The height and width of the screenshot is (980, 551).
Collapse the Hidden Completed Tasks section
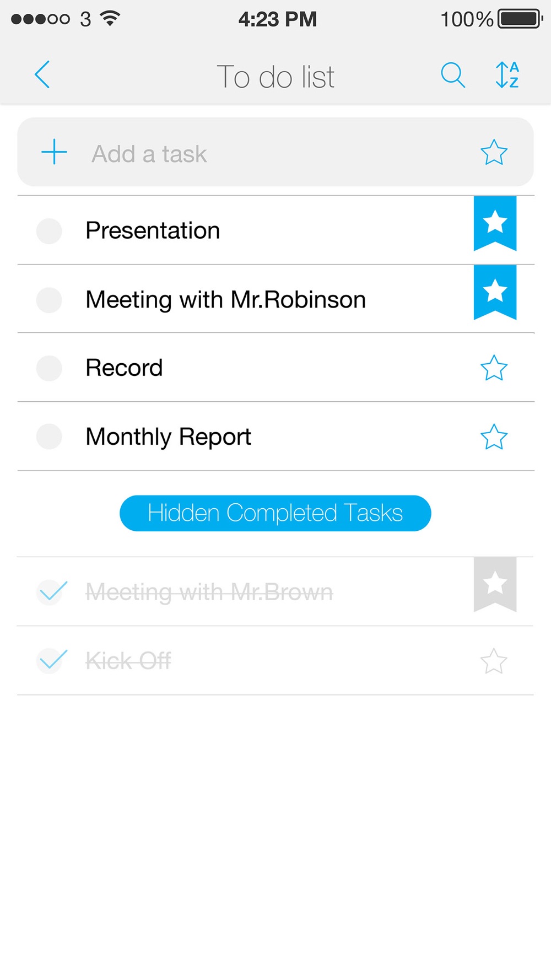click(275, 513)
